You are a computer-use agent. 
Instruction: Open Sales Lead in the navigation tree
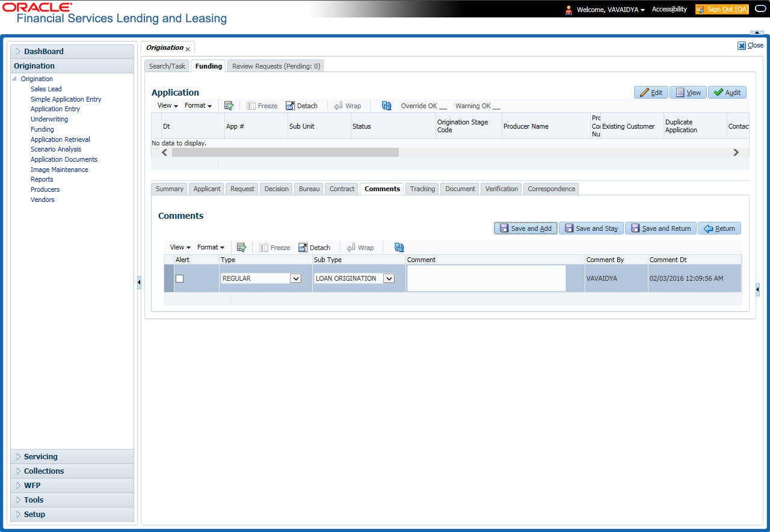pyautogui.click(x=46, y=89)
